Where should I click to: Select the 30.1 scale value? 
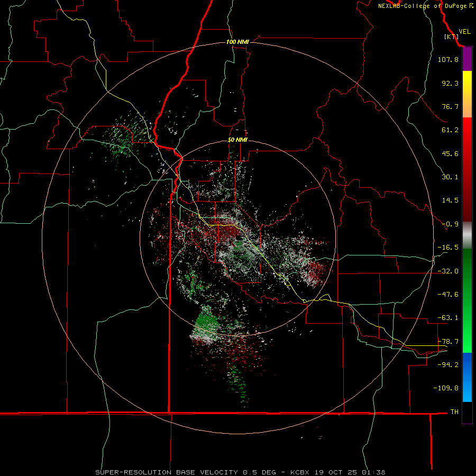450,177
